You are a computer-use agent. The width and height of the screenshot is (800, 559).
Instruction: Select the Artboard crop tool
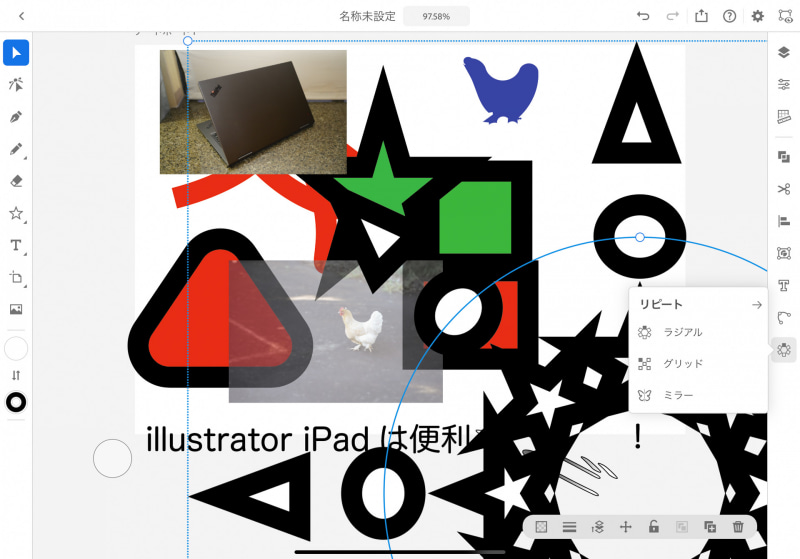point(16,277)
